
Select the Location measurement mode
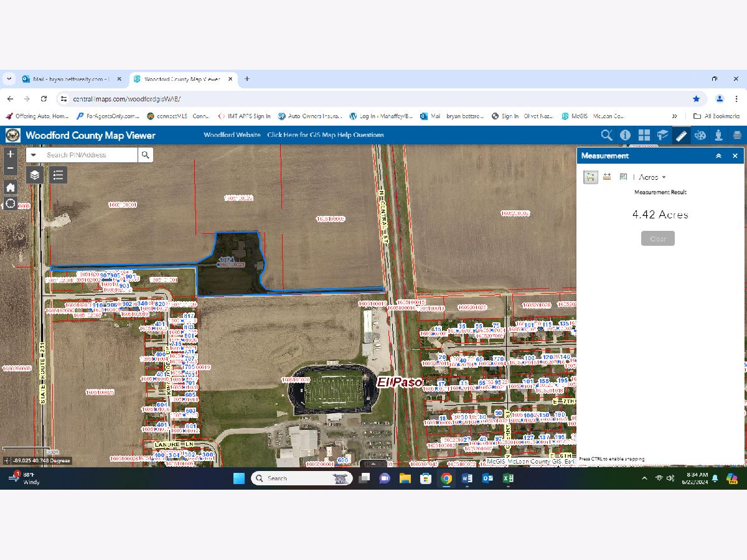click(x=623, y=177)
